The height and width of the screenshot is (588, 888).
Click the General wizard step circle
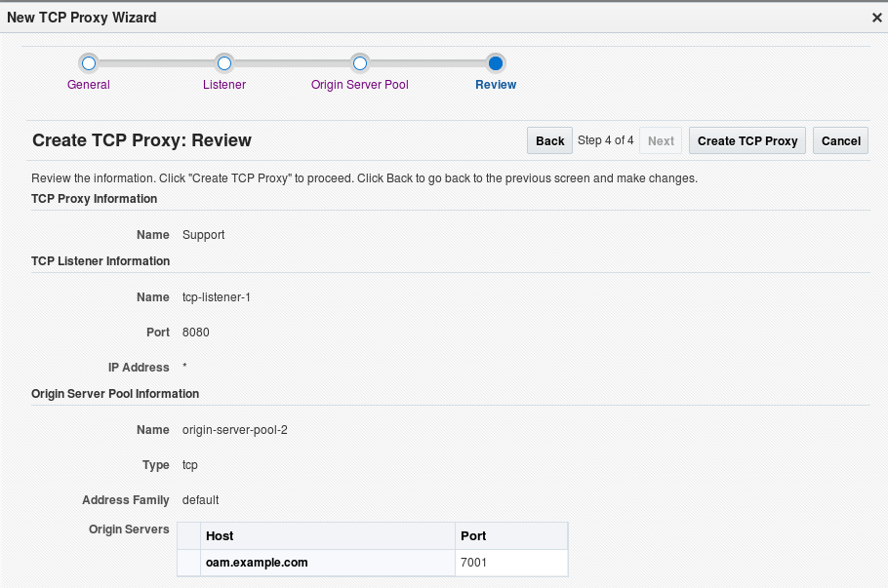[x=88, y=62]
